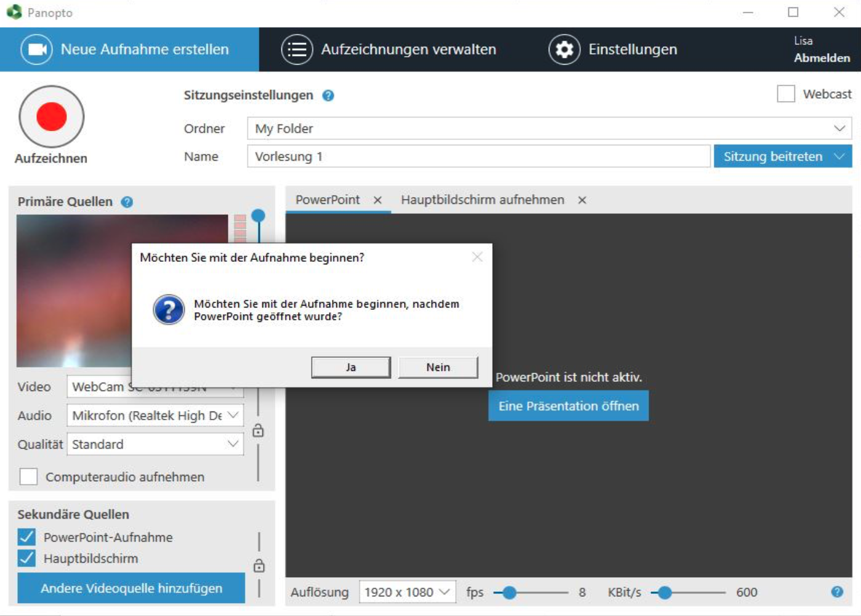Open the Auflösung 1920 x 1080 dropdown

click(x=407, y=592)
